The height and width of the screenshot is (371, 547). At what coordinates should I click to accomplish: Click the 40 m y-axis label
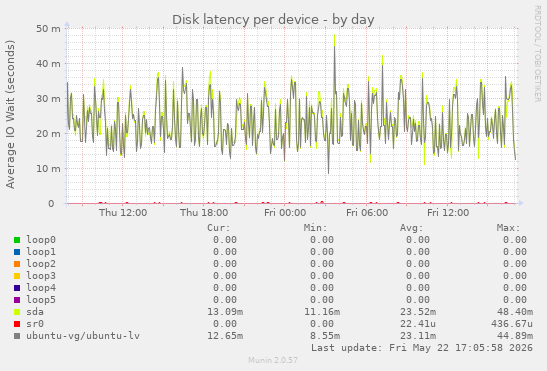(x=48, y=64)
